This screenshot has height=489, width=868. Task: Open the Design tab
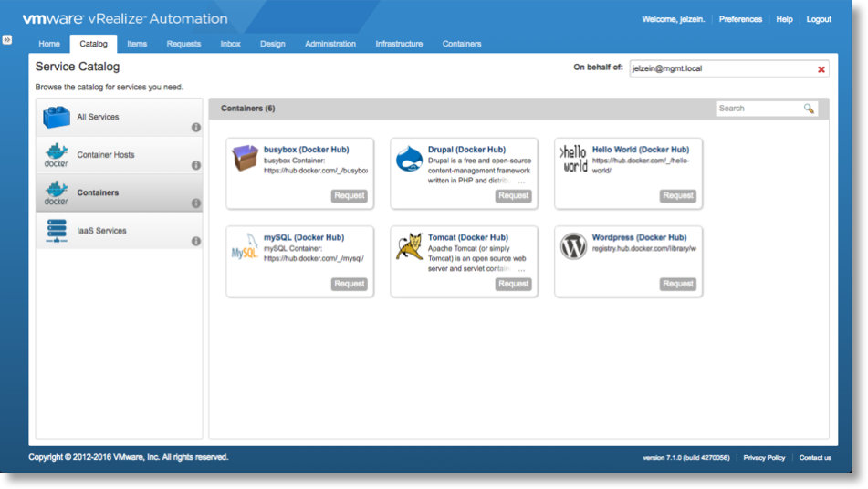[x=272, y=44]
